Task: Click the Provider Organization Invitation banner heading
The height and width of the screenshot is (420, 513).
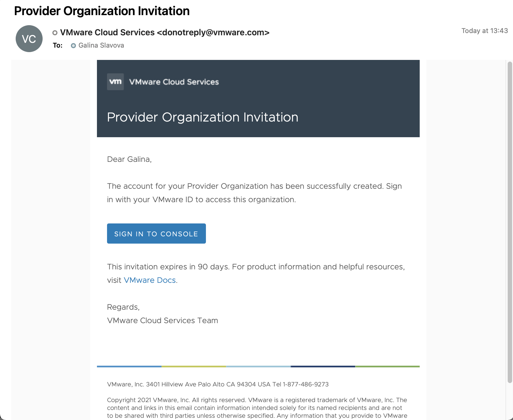Action: tap(202, 117)
